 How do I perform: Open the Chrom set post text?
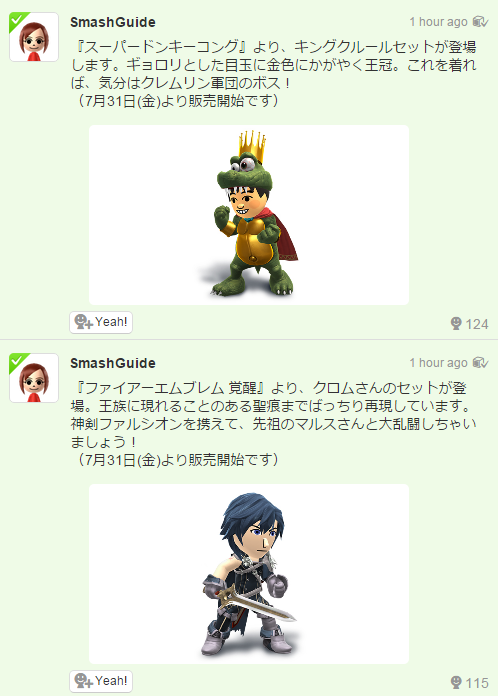point(273,423)
